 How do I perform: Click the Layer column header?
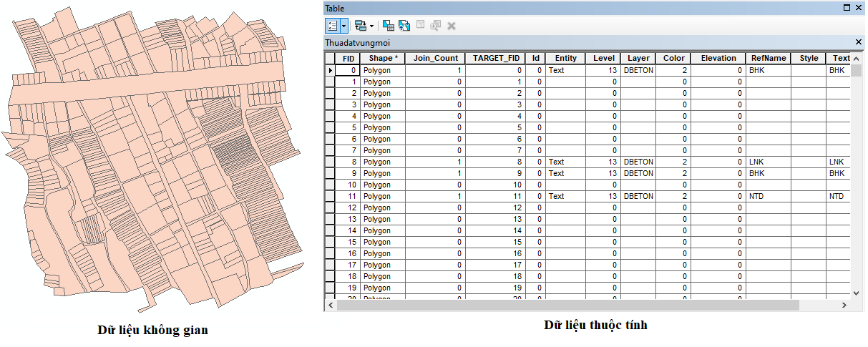(x=639, y=59)
